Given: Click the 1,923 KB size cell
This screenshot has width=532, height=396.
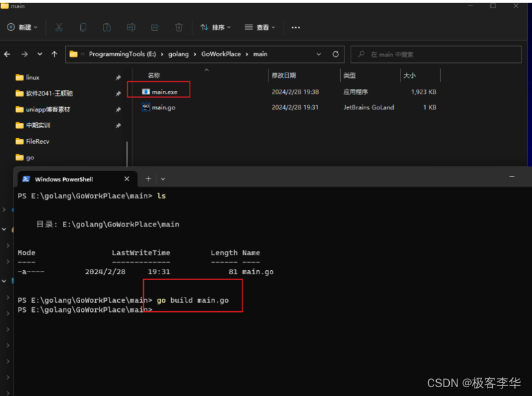Looking at the screenshot, I should tap(424, 92).
